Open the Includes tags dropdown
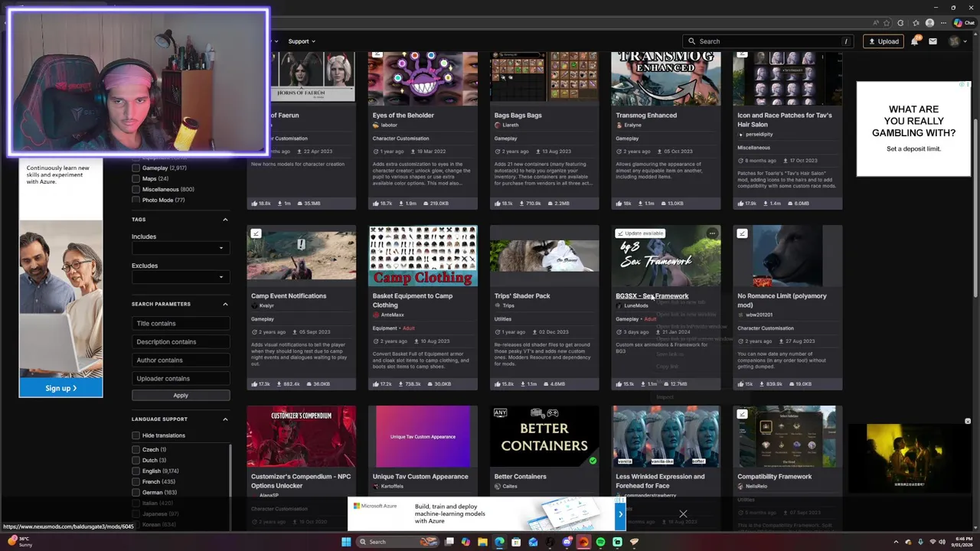The width and height of the screenshot is (980, 551). coord(180,248)
